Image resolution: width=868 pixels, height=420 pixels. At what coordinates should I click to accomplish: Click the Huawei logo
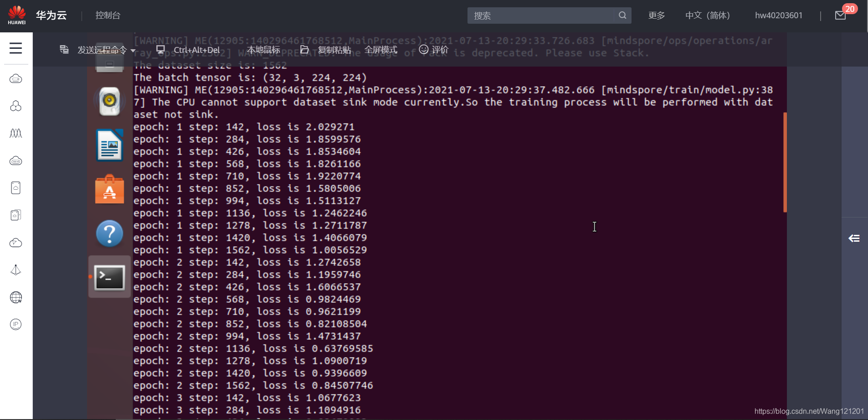pos(17,15)
